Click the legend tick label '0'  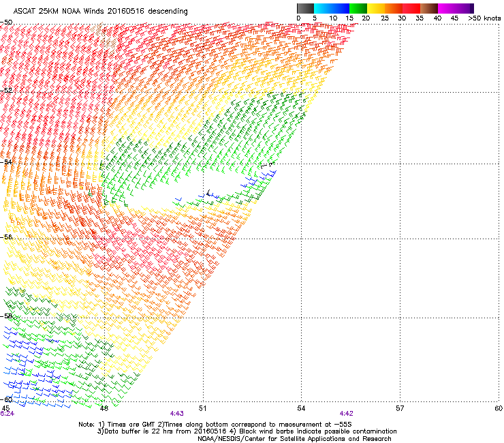pos(298,18)
